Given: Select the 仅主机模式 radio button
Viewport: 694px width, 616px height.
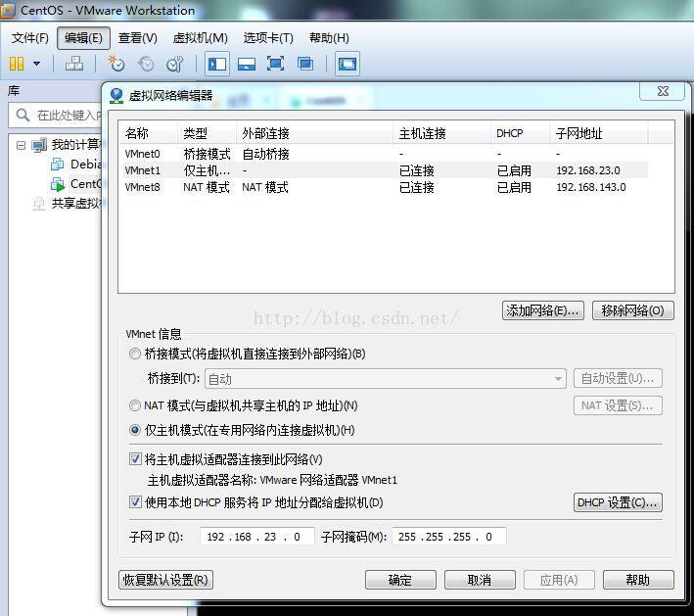Looking at the screenshot, I should (135, 430).
